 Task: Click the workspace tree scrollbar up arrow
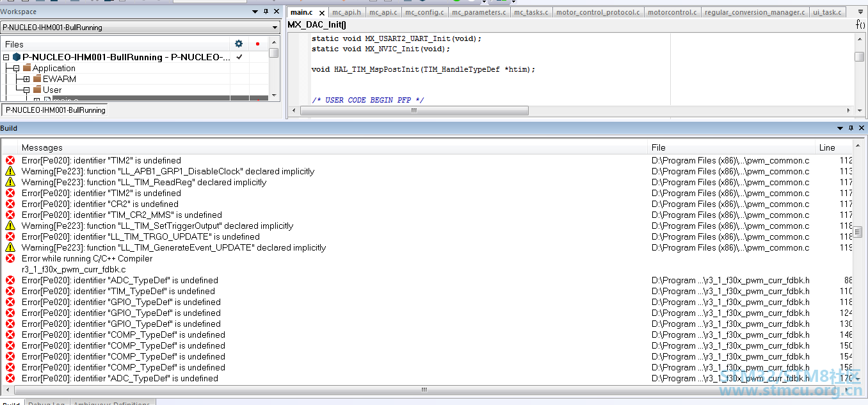274,43
